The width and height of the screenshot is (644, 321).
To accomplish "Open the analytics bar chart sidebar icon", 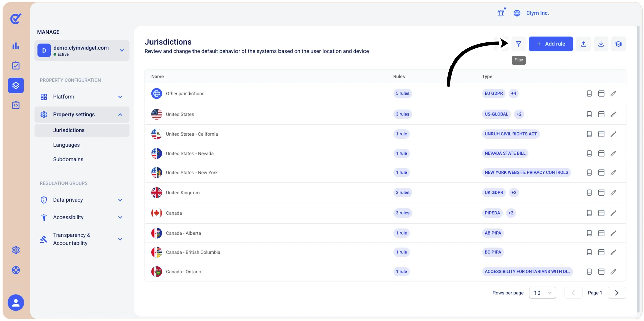I will tap(16, 46).
